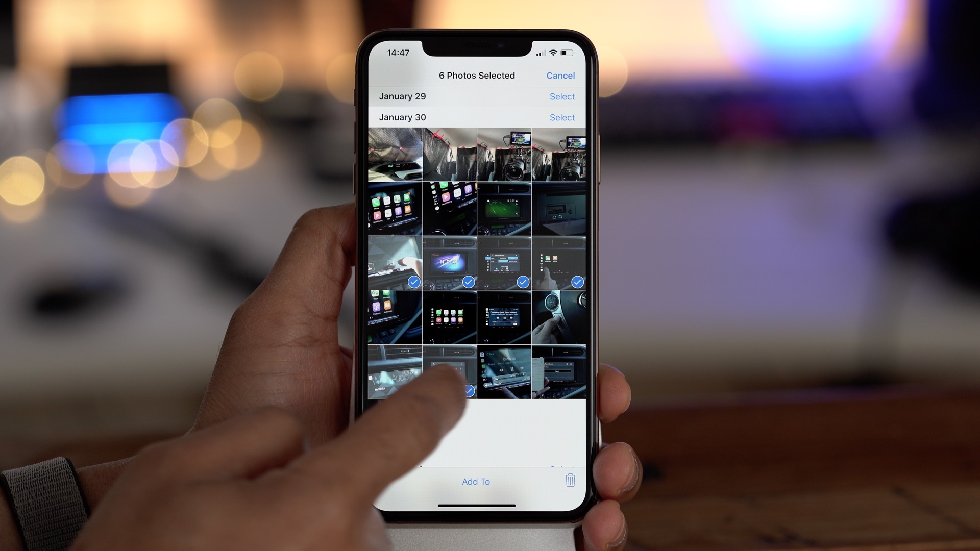
Task: Toggle selection on January 29 photos
Action: pyautogui.click(x=562, y=96)
